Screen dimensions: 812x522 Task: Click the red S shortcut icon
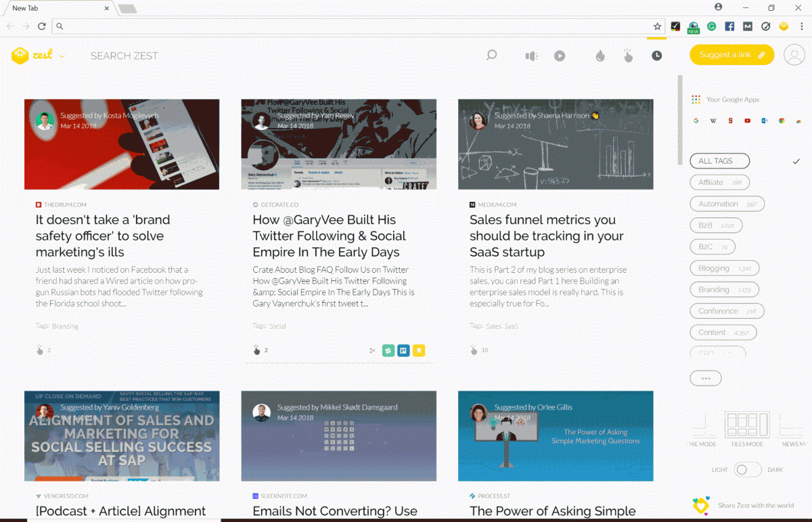(x=731, y=121)
